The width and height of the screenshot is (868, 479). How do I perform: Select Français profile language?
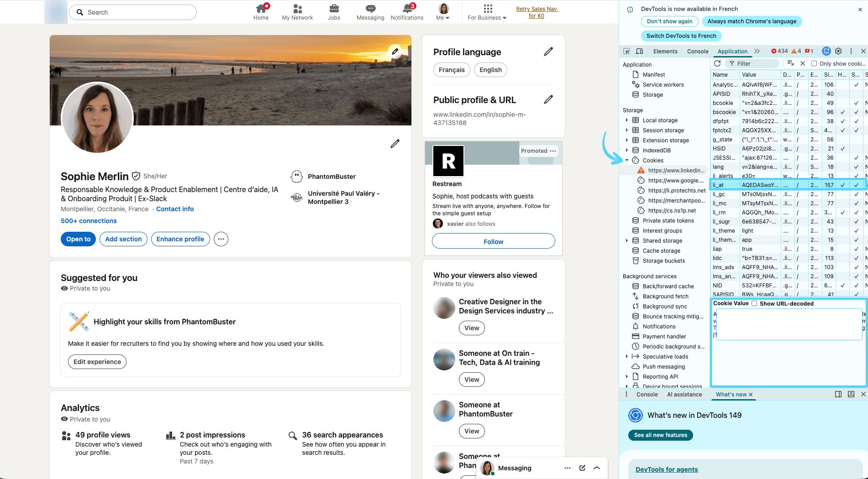(x=452, y=70)
